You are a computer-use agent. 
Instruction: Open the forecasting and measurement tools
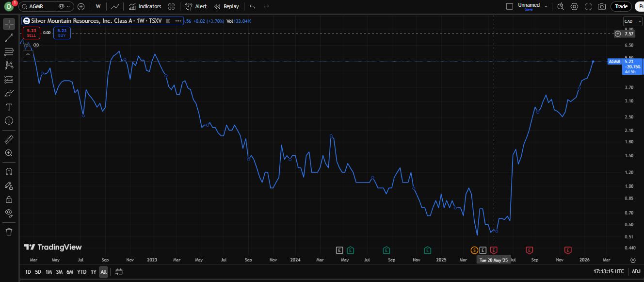[9, 79]
